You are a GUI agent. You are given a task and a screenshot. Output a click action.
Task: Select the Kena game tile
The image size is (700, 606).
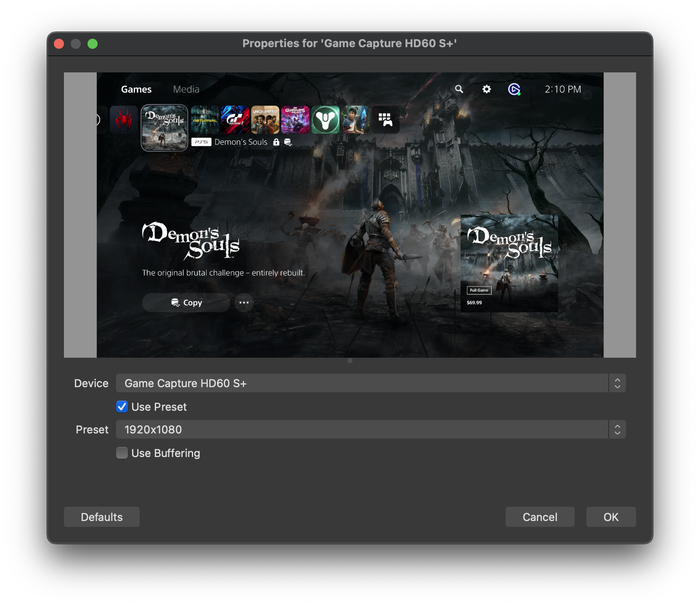tap(355, 120)
